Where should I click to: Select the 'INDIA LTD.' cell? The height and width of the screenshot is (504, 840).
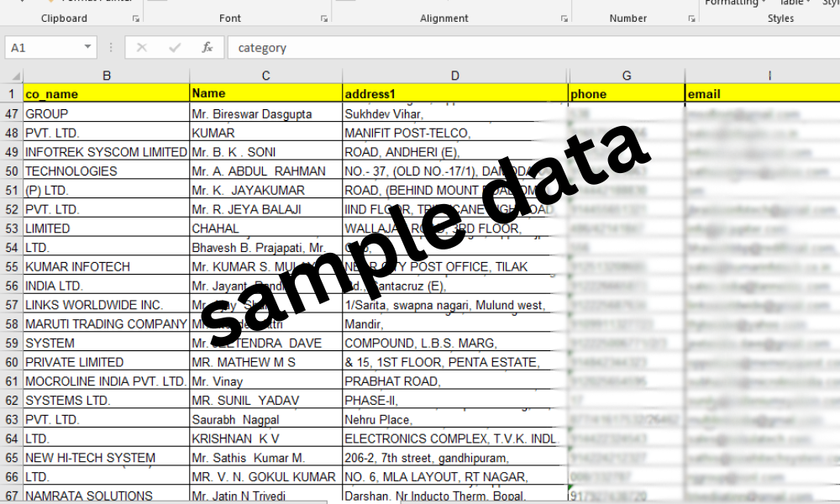coord(107,286)
